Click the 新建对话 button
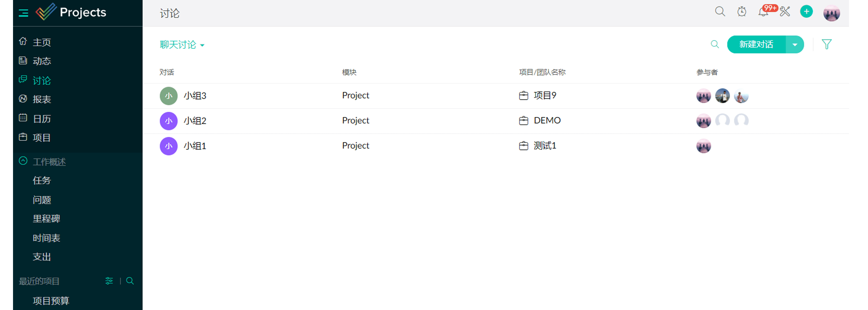The image size is (868, 310). (756, 45)
